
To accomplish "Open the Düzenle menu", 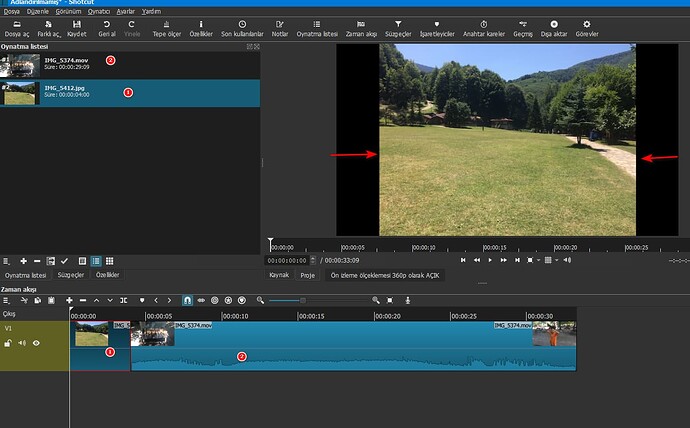I will click(x=38, y=11).
